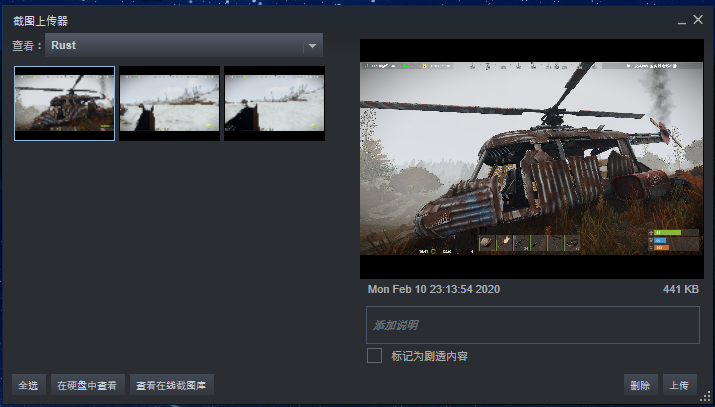Close the 截图上传器 window
Viewport: 715px width, 407px height.
(x=698, y=20)
